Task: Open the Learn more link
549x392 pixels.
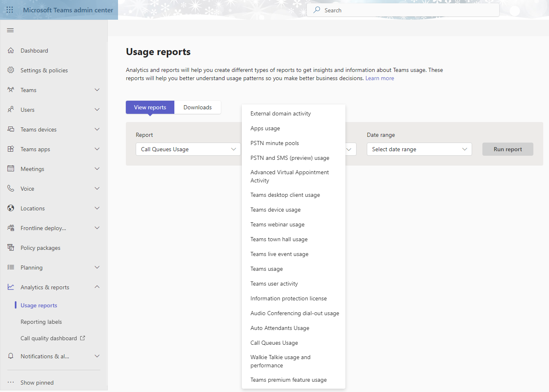Action: coord(380,78)
